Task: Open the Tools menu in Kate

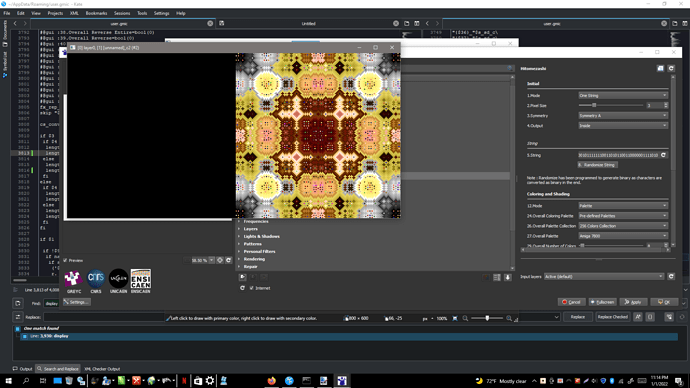Action: [142, 13]
